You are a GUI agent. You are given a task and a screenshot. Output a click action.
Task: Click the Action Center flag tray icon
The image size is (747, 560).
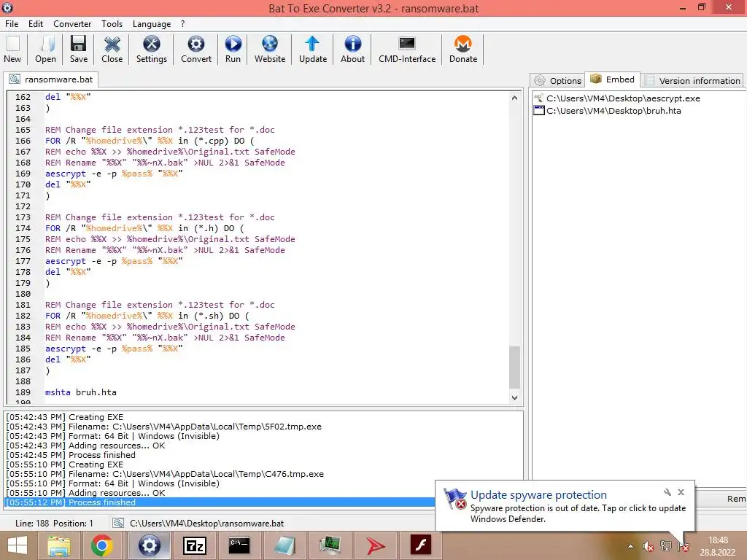click(683, 546)
